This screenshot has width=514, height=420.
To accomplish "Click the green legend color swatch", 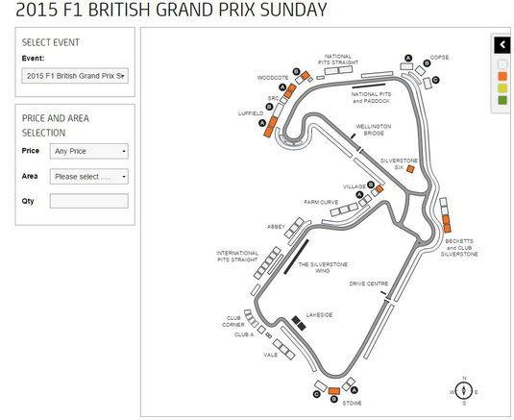I will pos(502,100).
